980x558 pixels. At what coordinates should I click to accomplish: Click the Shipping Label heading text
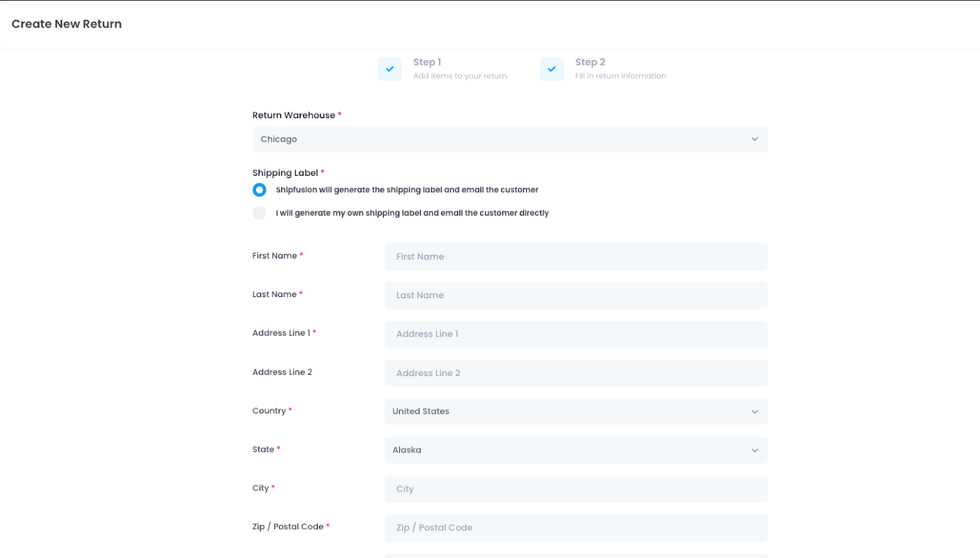[x=285, y=173]
